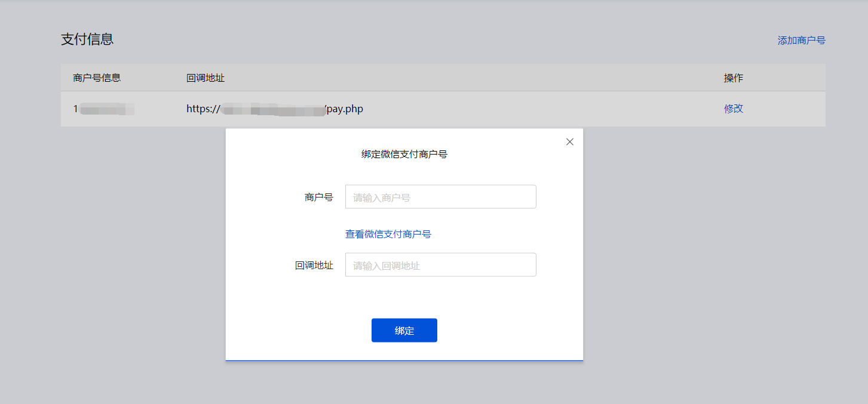The image size is (868, 404).
Task: Click the pay.php ending of callback URL
Action: [345, 109]
